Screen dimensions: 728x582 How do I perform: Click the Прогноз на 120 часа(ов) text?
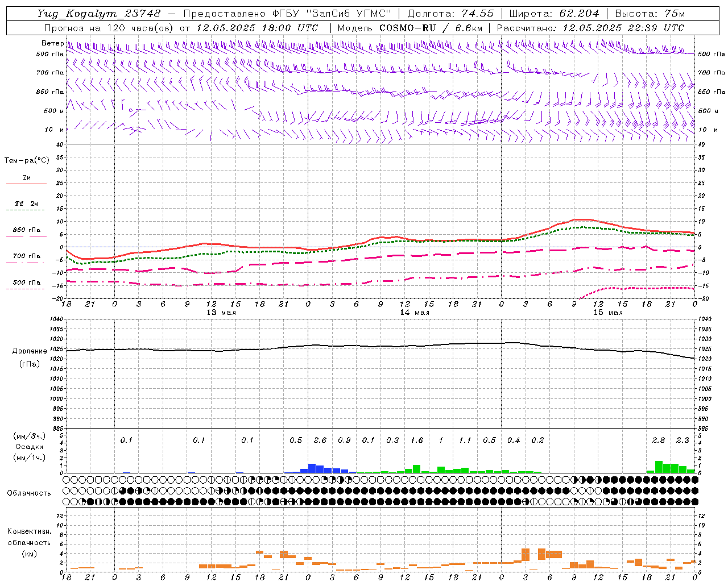point(110,28)
